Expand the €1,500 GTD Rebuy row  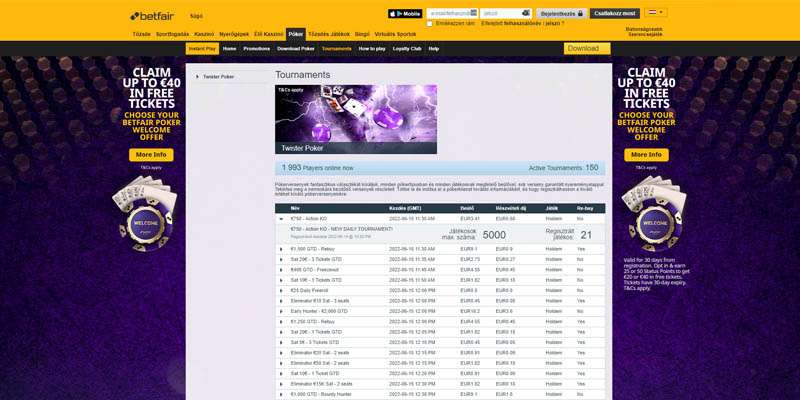pos(281,249)
